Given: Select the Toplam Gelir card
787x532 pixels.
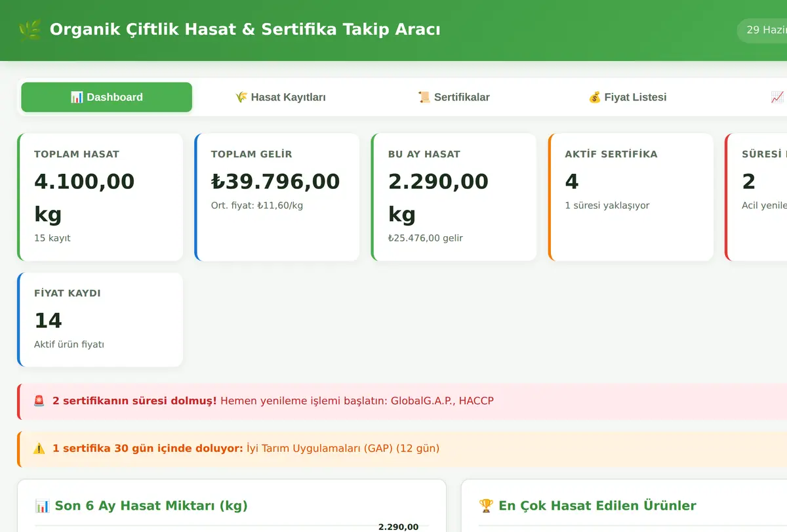Looking at the screenshot, I should [277, 197].
